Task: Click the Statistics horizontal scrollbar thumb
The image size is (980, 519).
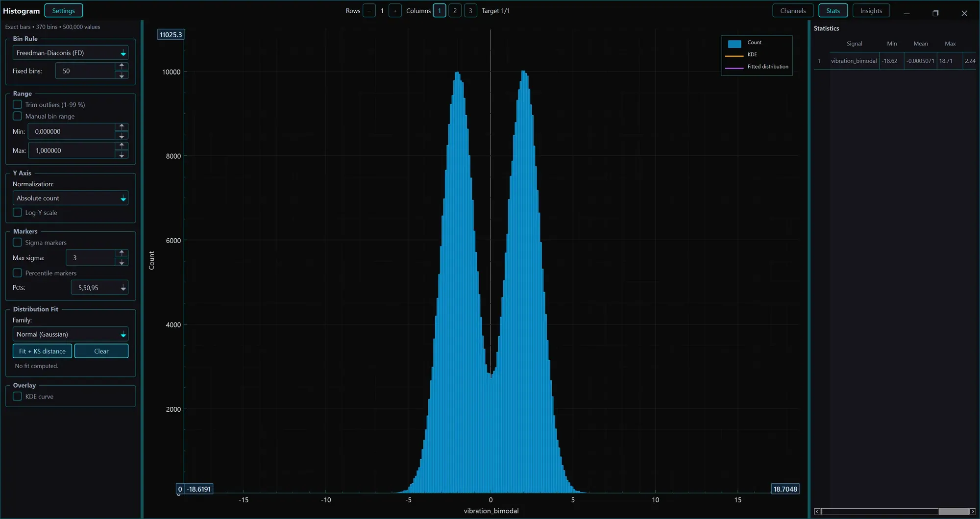Action: (x=954, y=512)
